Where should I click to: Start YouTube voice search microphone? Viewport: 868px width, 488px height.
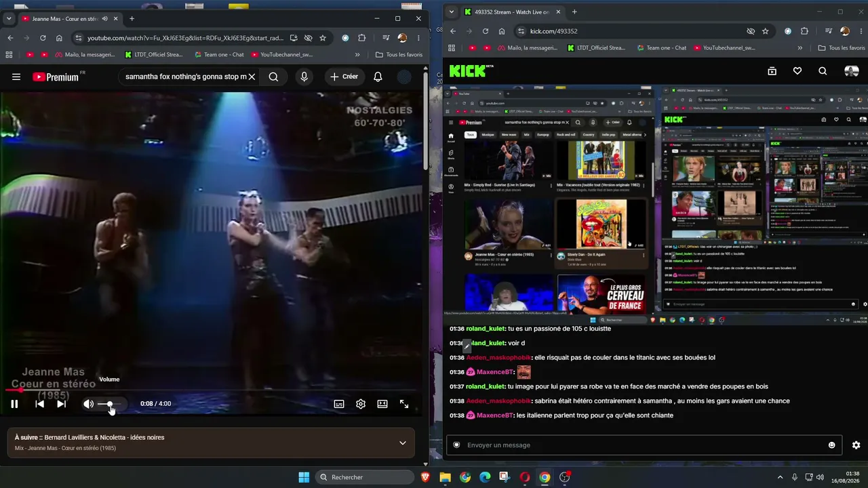(x=304, y=77)
